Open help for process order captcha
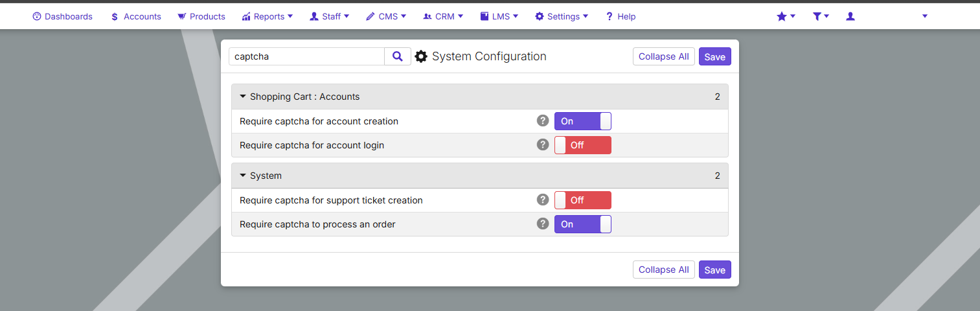 point(543,224)
